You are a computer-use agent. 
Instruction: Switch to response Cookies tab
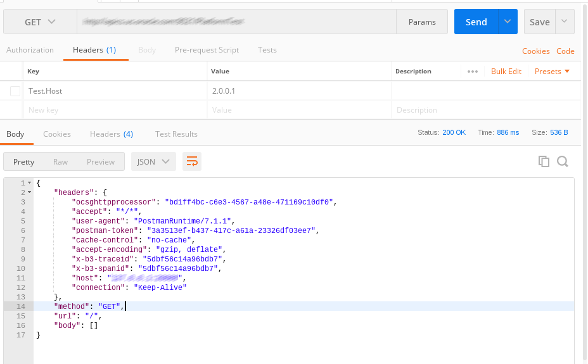click(57, 134)
